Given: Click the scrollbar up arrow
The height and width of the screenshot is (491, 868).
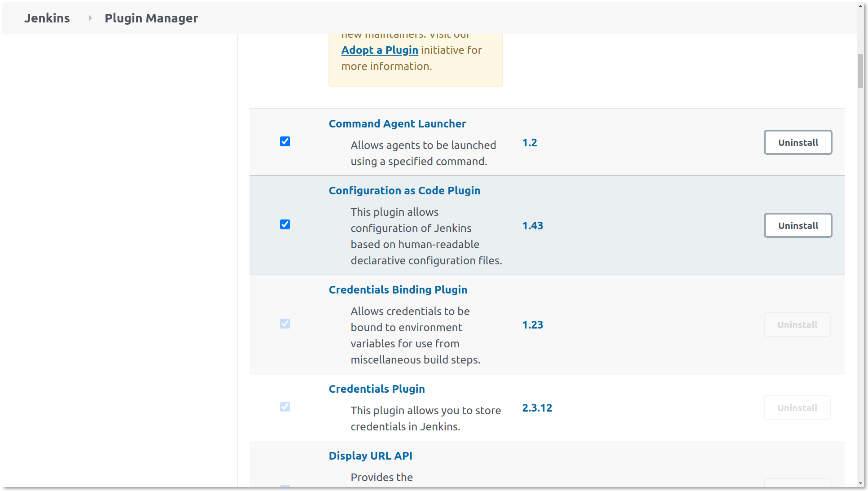Looking at the screenshot, I should pyautogui.click(x=860, y=6).
